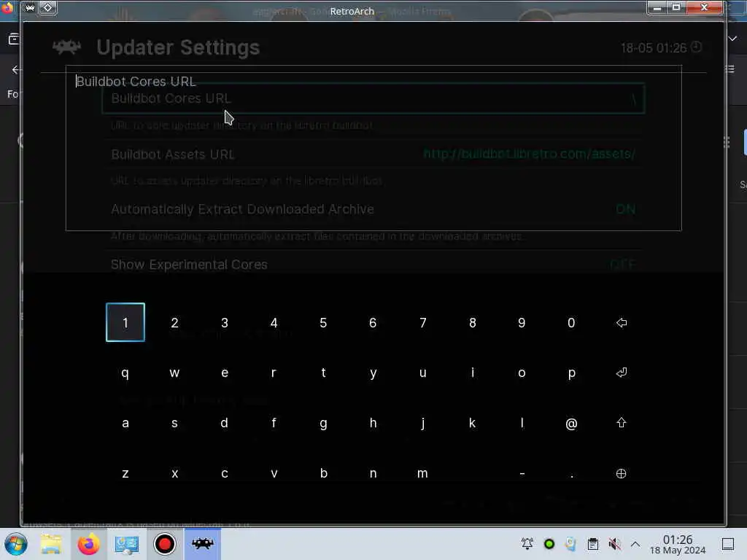The width and height of the screenshot is (747, 560).
Task: Click the 5 key on the keyboard
Action: click(323, 322)
